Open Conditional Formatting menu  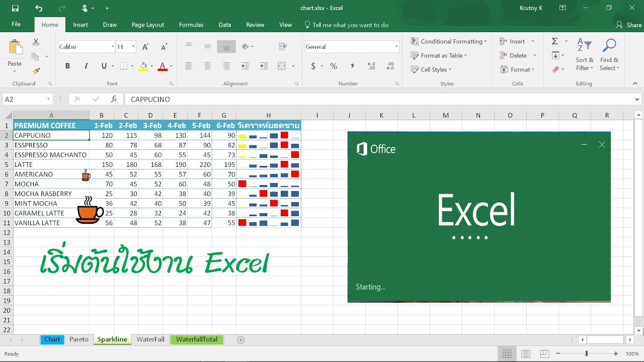(x=448, y=41)
